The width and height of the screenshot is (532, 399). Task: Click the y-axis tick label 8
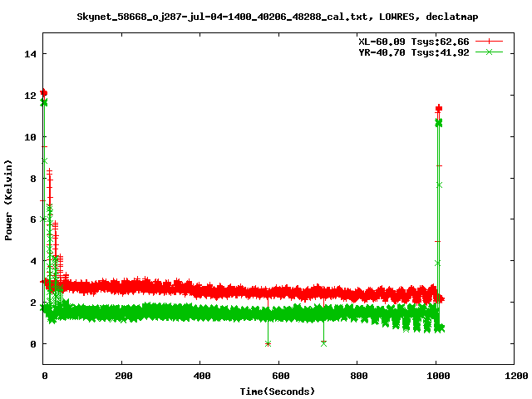pos(33,179)
